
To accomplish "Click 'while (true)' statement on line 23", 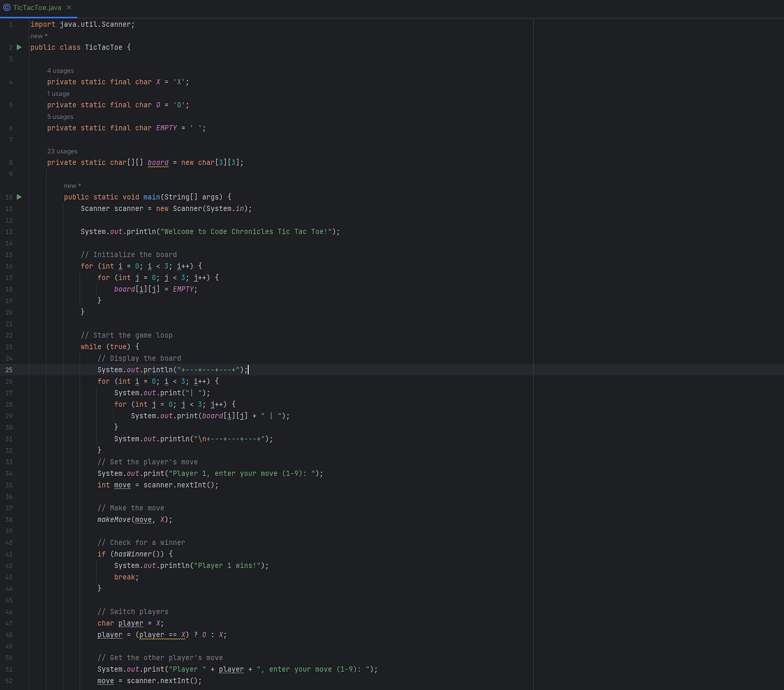I will pos(110,347).
